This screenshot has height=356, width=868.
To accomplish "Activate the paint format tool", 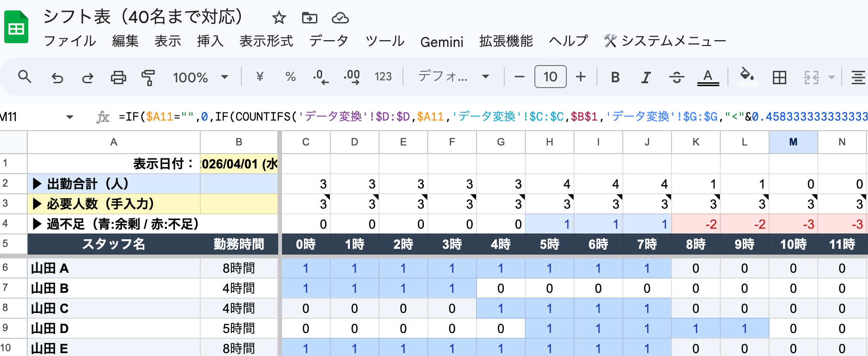I will (x=148, y=77).
